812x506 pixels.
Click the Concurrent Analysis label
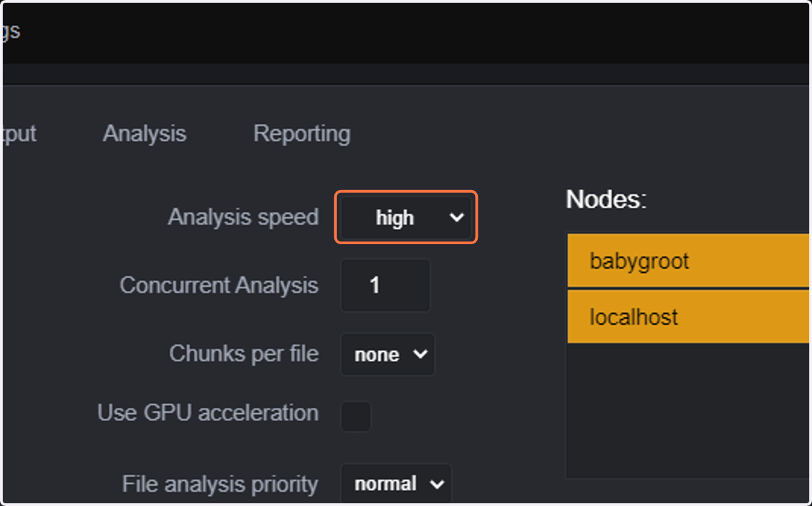tap(219, 285)
